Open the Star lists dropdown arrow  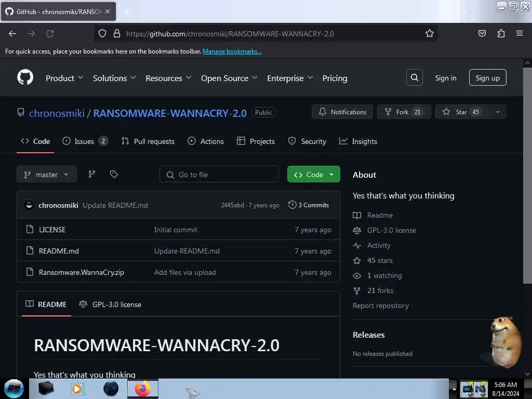497,112
